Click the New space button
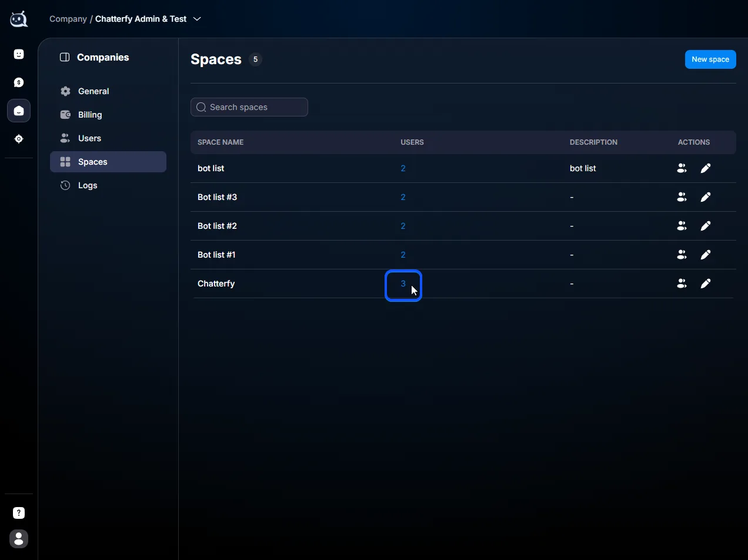Viewport: 748px width, 560px height. click(x=710, y=59)
